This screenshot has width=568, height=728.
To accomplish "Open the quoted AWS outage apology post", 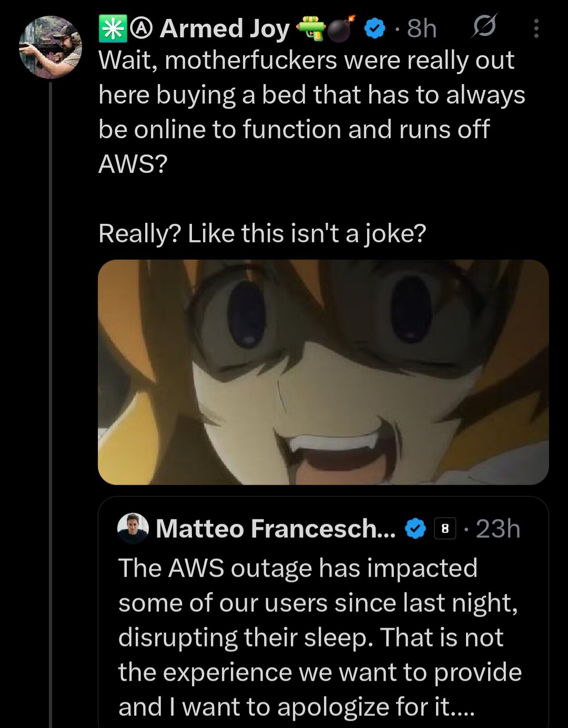I will click(319, 637).
